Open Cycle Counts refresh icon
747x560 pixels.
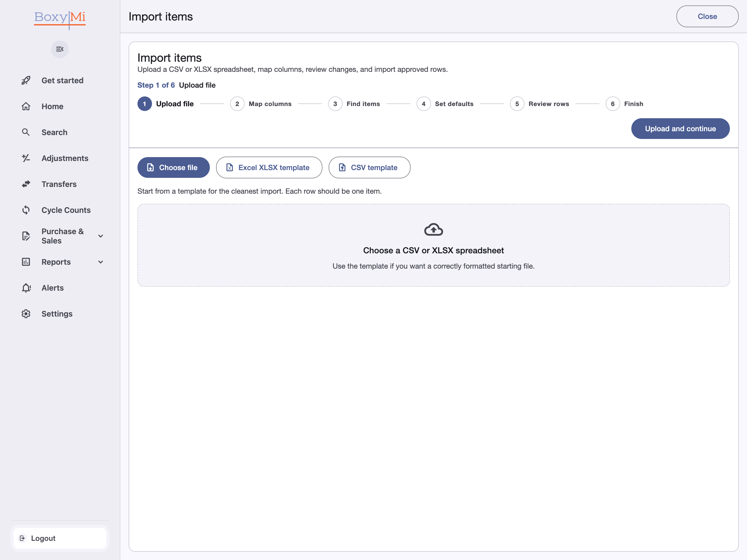tap(26, 210)
